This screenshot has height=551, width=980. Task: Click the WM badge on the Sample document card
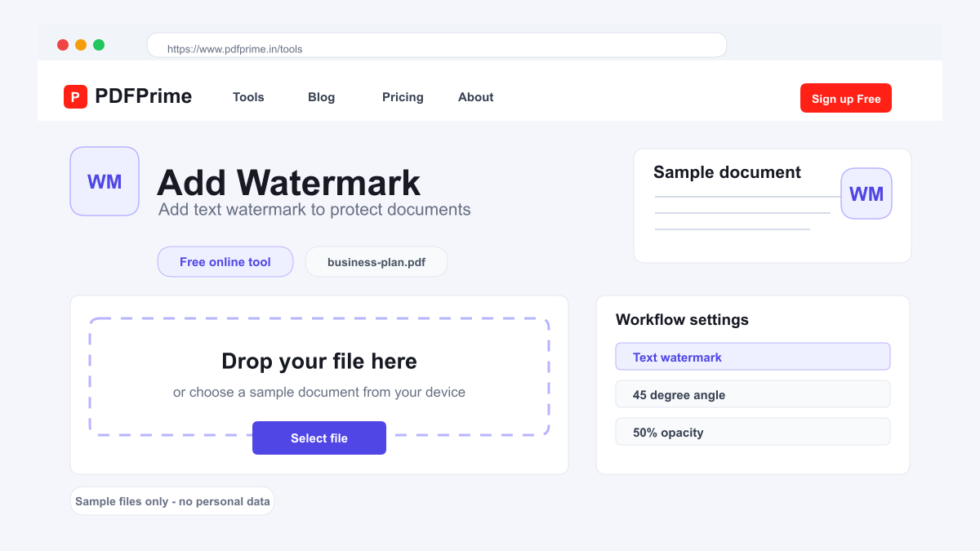(x=866, y=193)
